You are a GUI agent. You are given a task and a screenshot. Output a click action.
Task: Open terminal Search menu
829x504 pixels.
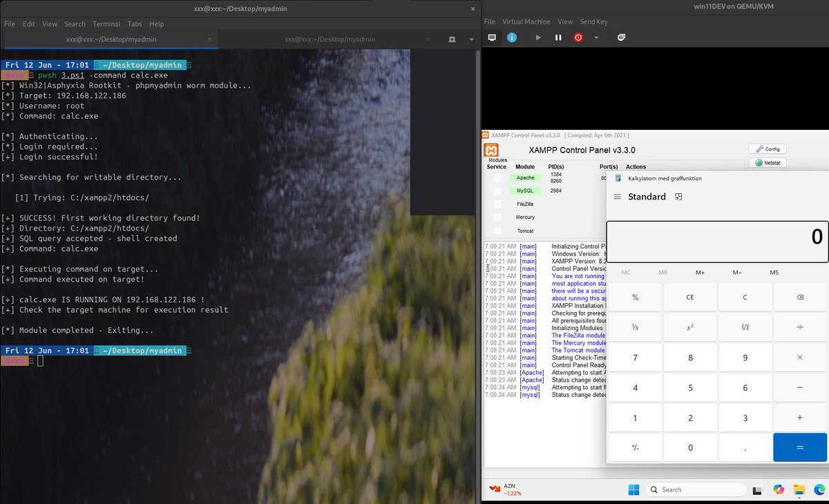pos(75,23)
